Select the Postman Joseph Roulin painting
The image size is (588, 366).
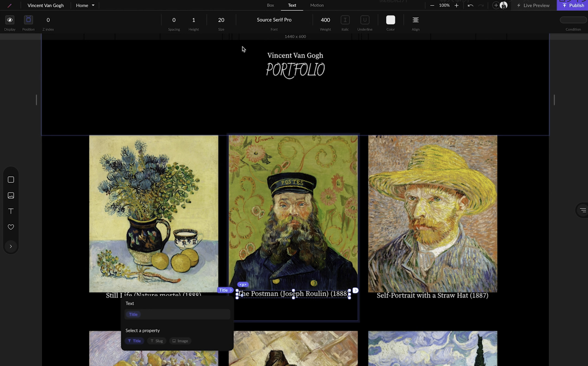[x=293, y=212]
